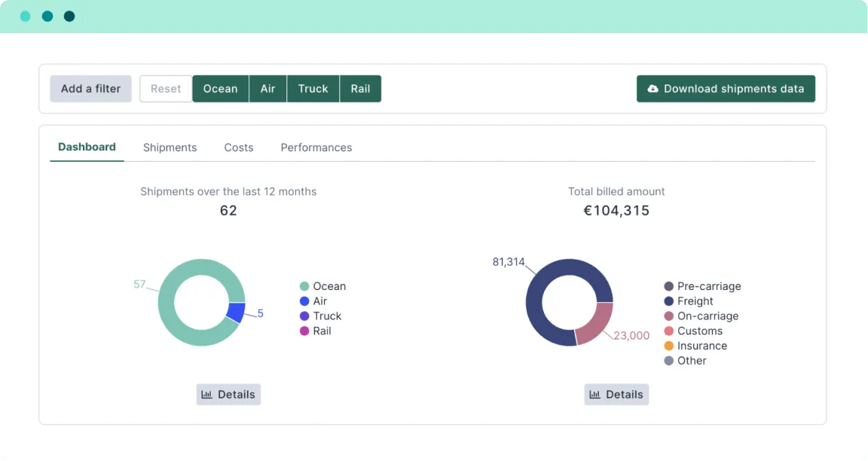
Task: Click the 62 shipments total
Action: tap(228, 210)
